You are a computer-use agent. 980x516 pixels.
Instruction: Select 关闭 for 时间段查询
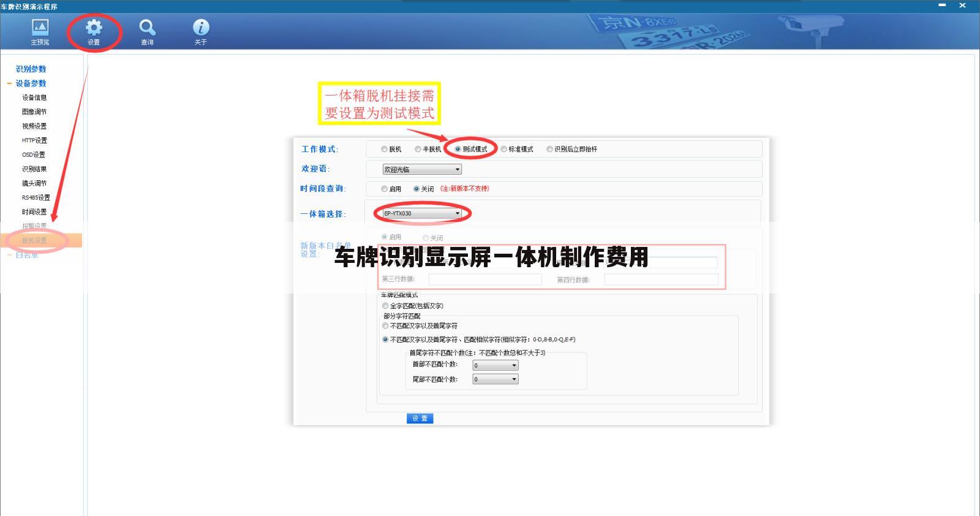417,189
